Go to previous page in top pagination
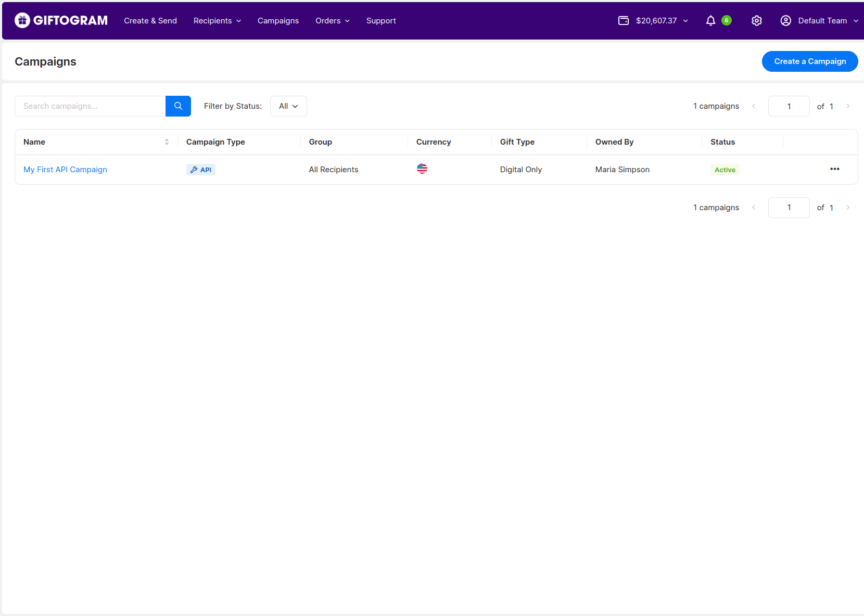Image resolution: width=864 pixels, height=616 pixels. pos(754,106)
